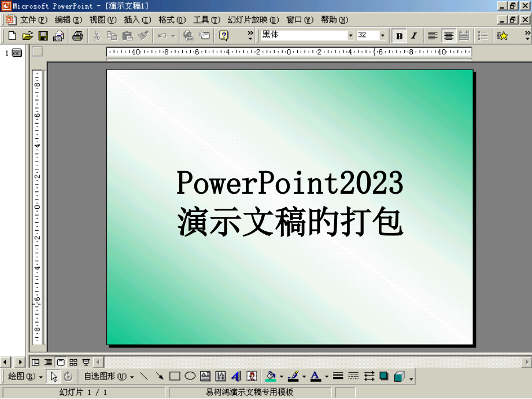This screenshot has width=532, height=399.
Task: Select slide 1 thumbnail in outline pane
Action: [17, 53]
